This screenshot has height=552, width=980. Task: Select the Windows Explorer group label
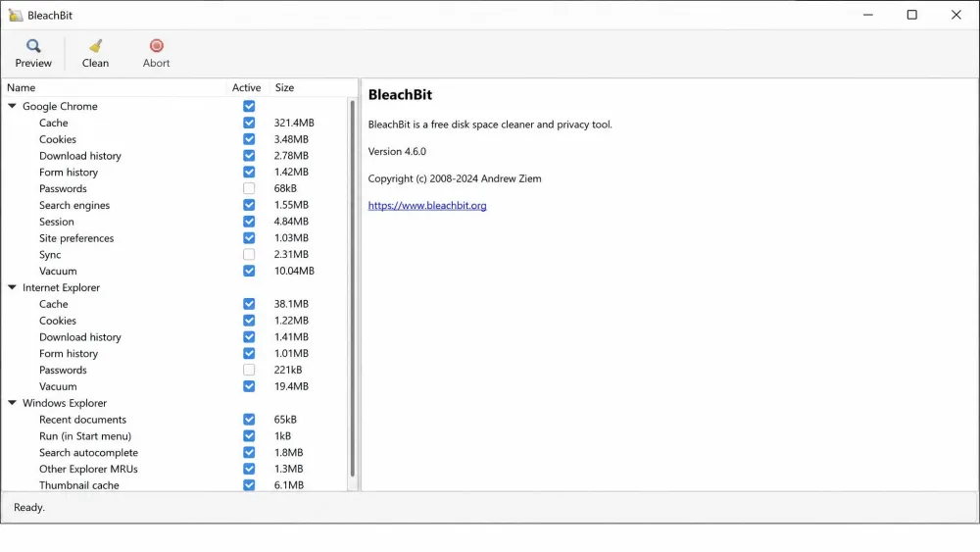[x=65, y=403]
